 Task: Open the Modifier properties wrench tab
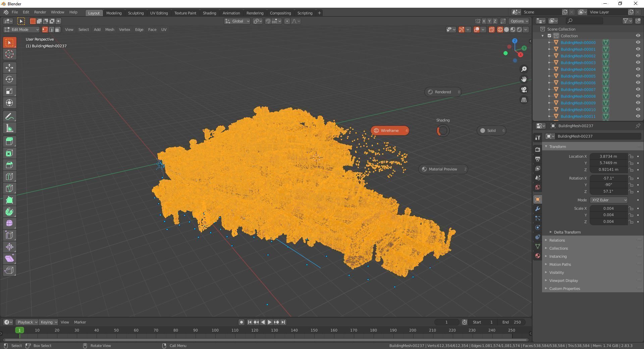(x=538, y=209)
